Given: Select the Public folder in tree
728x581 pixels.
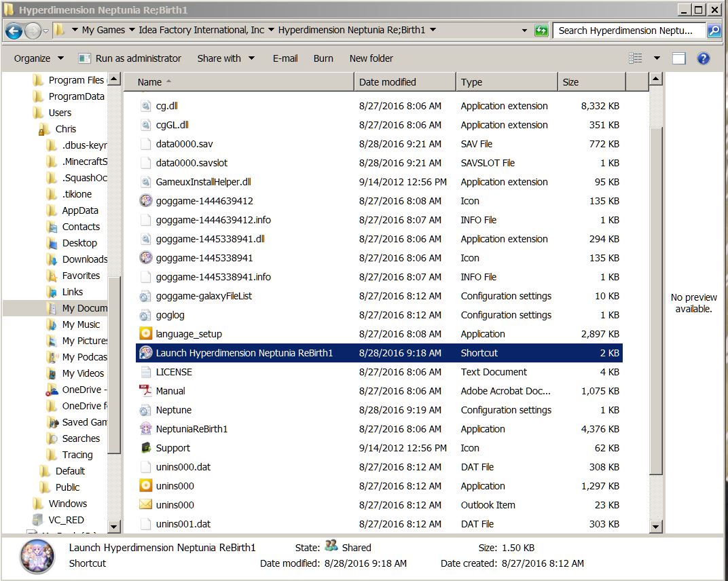Looking at the screenshot, I should (x=67, y=487).
